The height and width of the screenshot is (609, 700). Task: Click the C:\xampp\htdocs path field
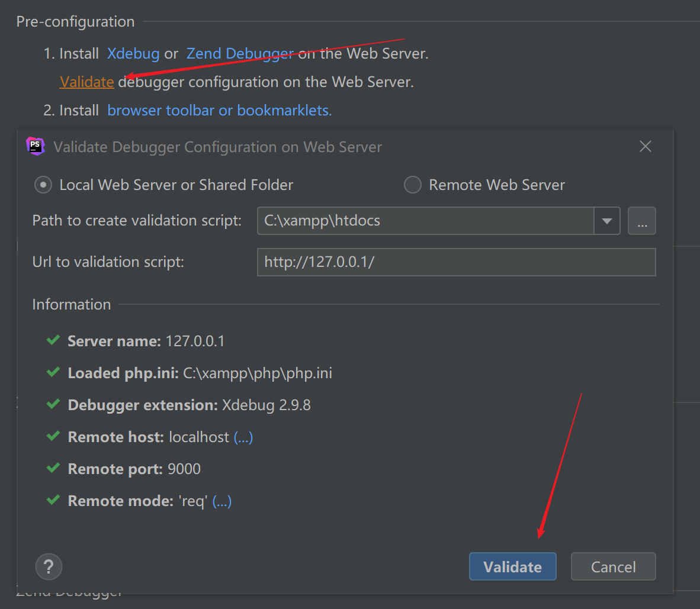click(x=425, y=221)
